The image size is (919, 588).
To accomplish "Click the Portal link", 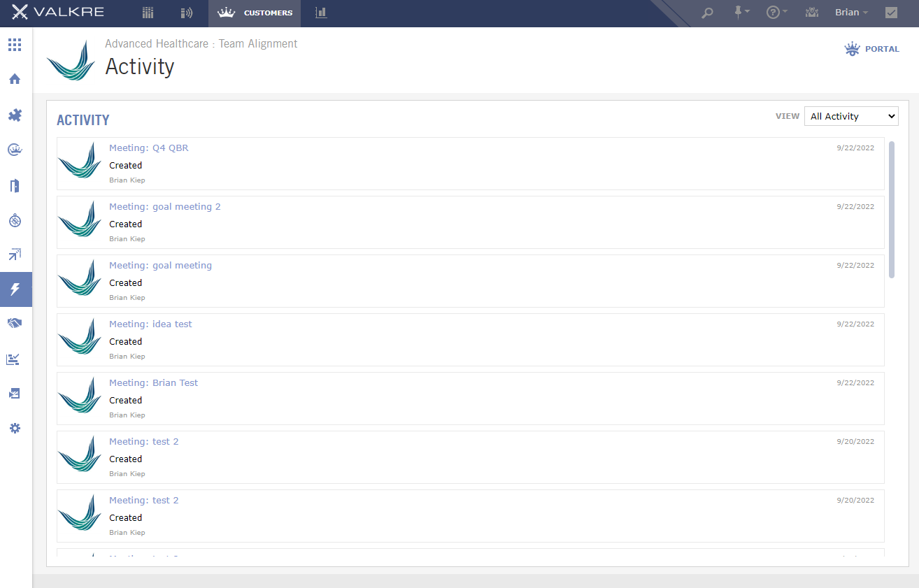I will click(x=872, y=49).
